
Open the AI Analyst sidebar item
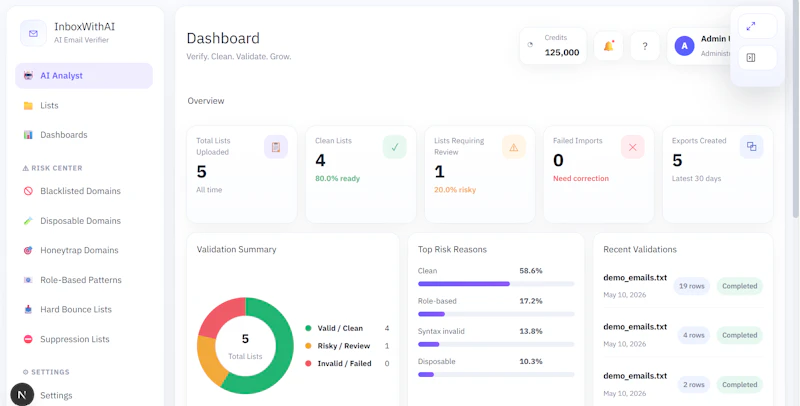pyautogui.click(x=84, y=75)
